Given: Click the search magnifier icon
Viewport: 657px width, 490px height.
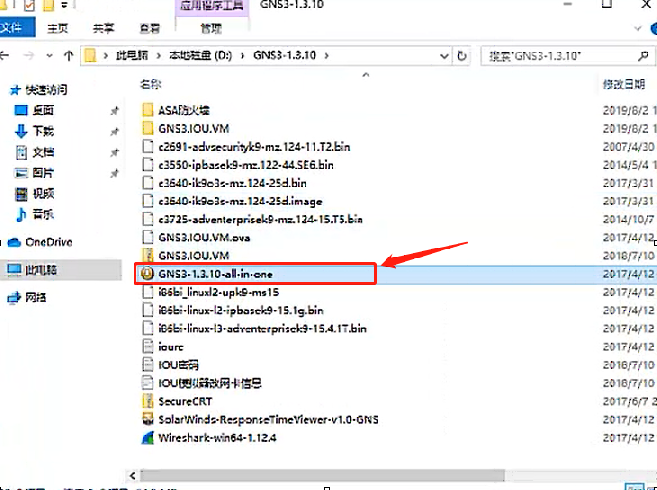Looking at the screenshot, I should click(643, 56).
